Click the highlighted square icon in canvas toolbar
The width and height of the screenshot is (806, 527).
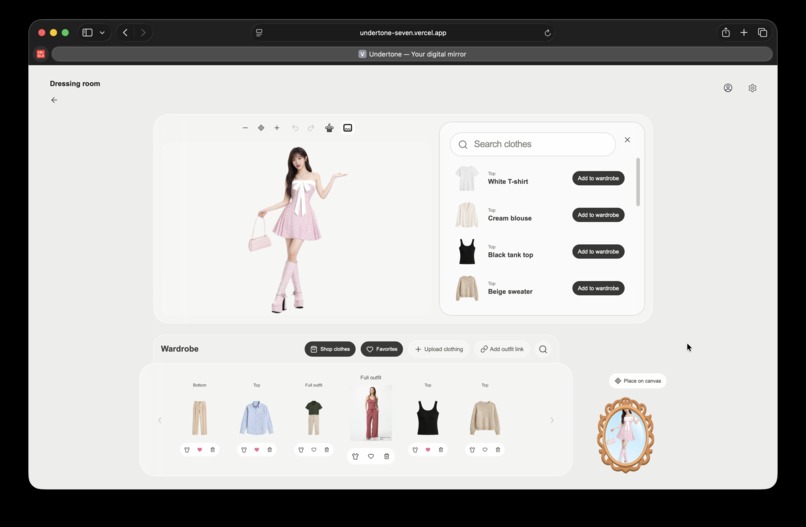(347, 128)
